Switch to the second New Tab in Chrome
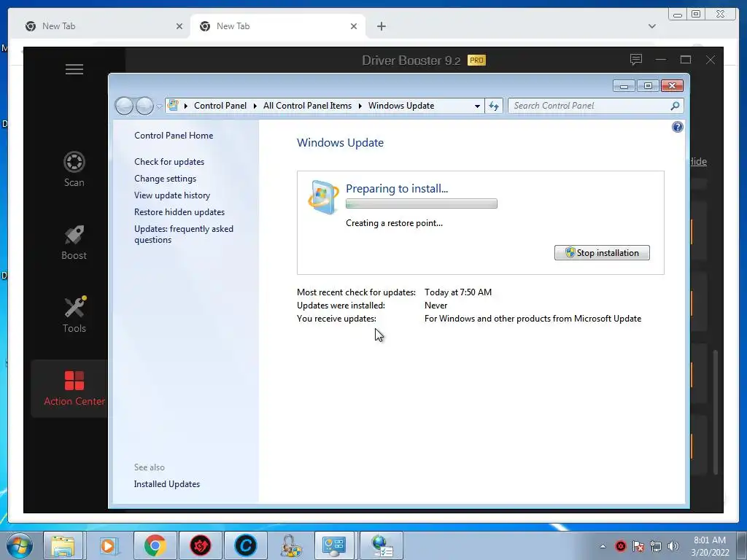Screen dimensions: 747x560 278,26
